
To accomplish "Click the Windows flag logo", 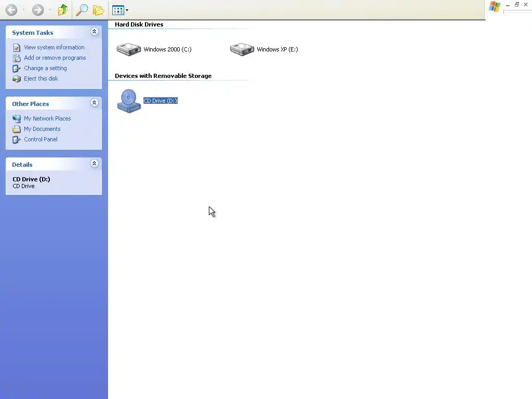I will click(x=495, y=6).
